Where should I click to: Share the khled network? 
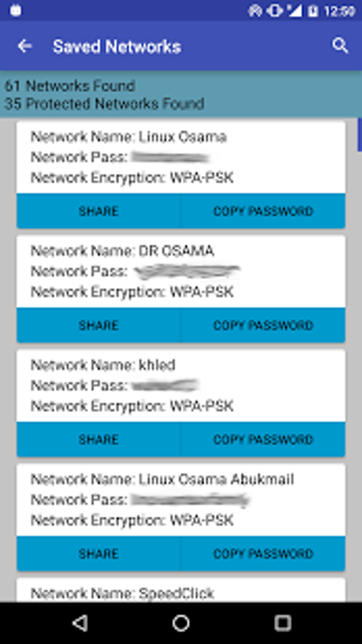(99, 439)
